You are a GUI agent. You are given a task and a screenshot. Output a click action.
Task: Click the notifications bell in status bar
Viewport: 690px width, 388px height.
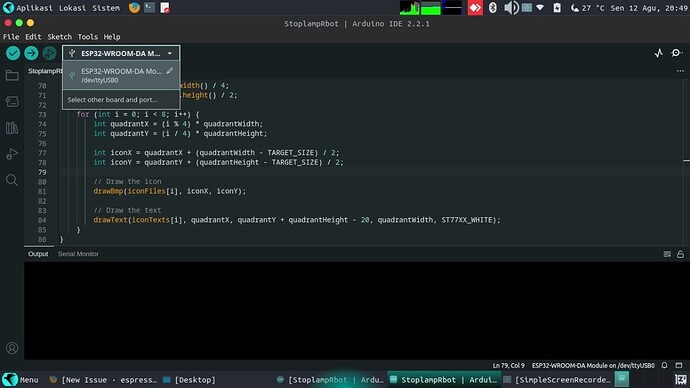(664, 365)
